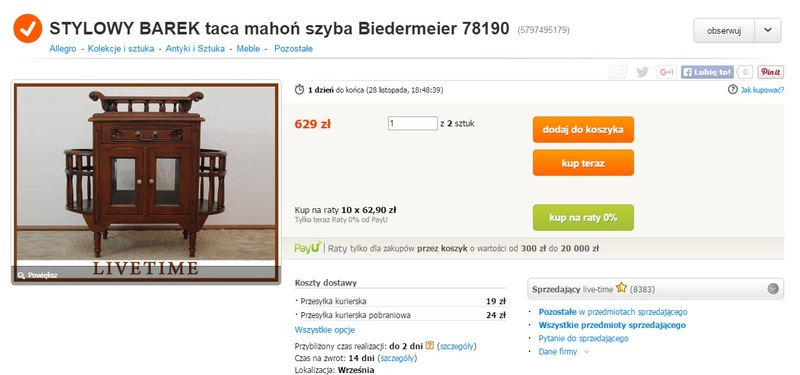Viewport: 800px width, 375px height.
Task: Open the Wszystkie opcje delivery link
Action: [x=324, y=330]
